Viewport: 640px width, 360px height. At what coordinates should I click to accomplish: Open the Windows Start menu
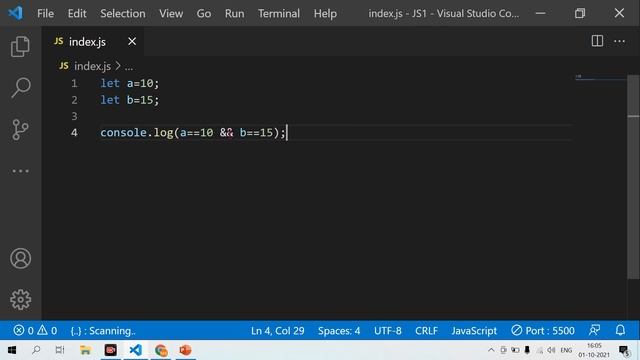pos(12,350)
